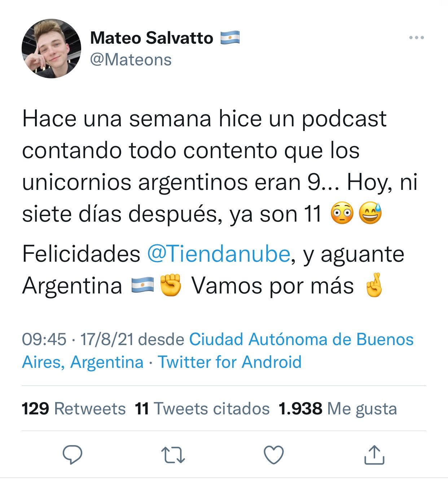View the 1.938 Me gusta list

(338, 409)
